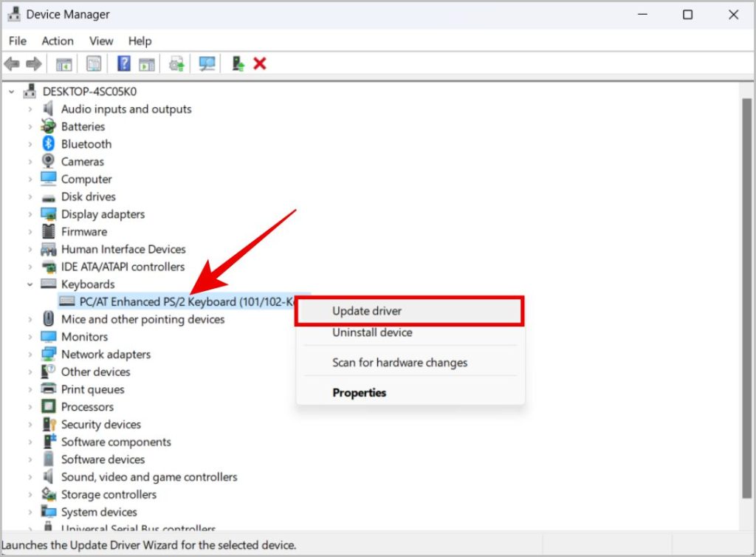Image resolution: width=756 pixels, height=557 pixels.
Task: Expand Audio inputs and outputs chevron
Action: click(30, 109)
